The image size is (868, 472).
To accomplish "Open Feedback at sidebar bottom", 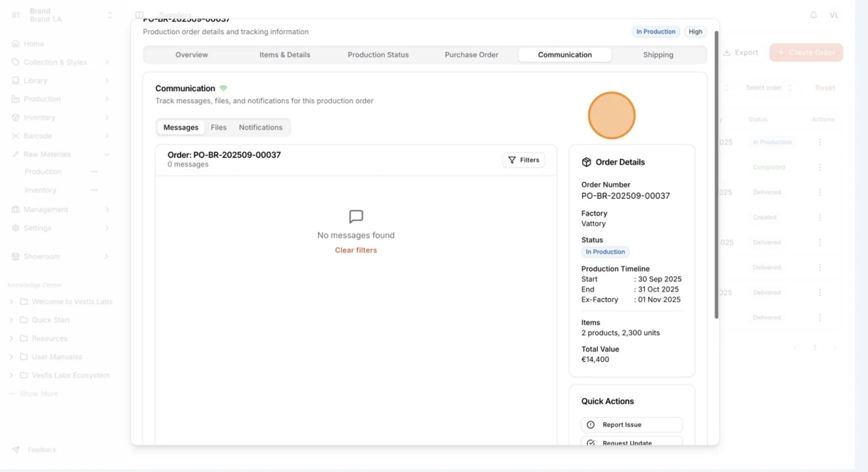I will (x=34, y=449).
